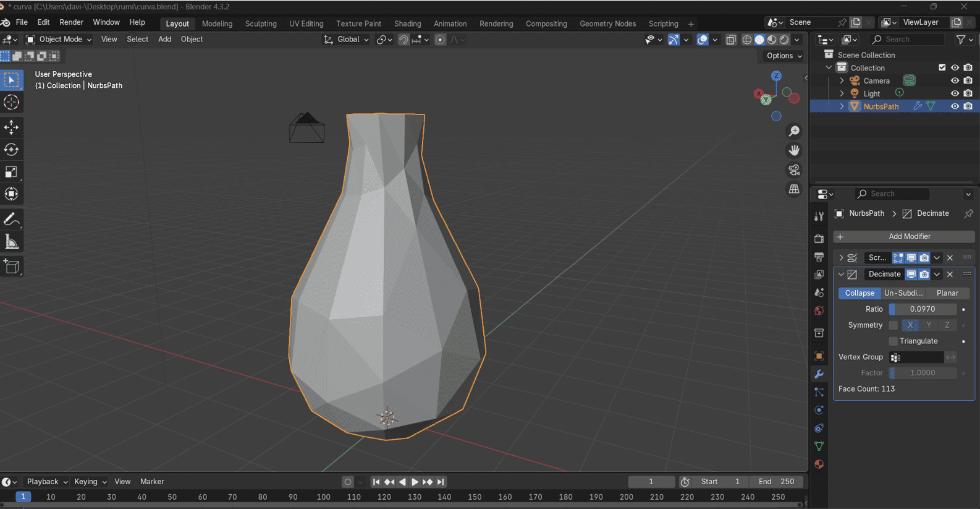This screenshot has width=980, height=509.
Task: Select the Annotate tool
Action: click(12, 220)
